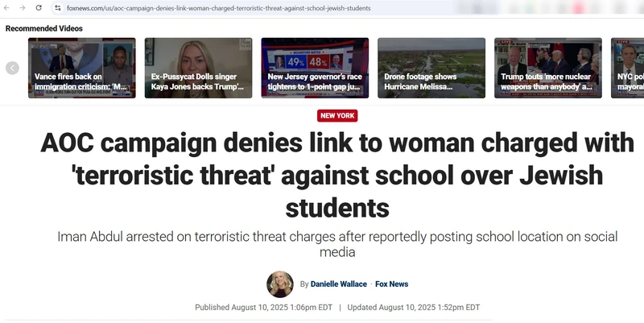
Task: Play the NYC mayoral video thumbnail
Action: [x=628, y=68]
